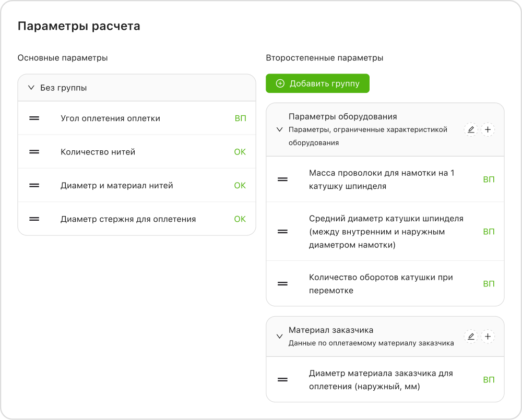Select the Диаметр и материал нитей parameter
The width and height of the screenshot is (522, 420).
click(117, 185)
